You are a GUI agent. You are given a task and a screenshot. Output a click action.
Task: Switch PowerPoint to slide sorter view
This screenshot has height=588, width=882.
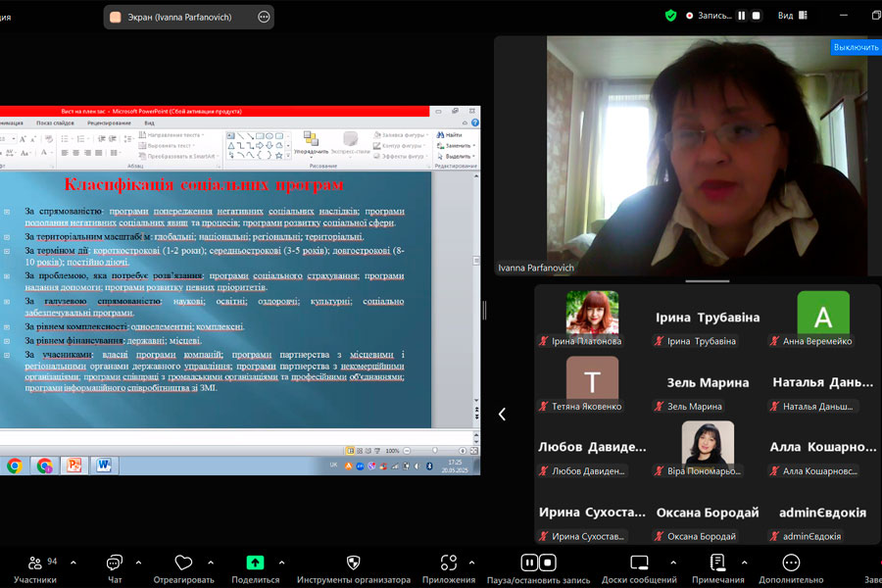[360, 451]
